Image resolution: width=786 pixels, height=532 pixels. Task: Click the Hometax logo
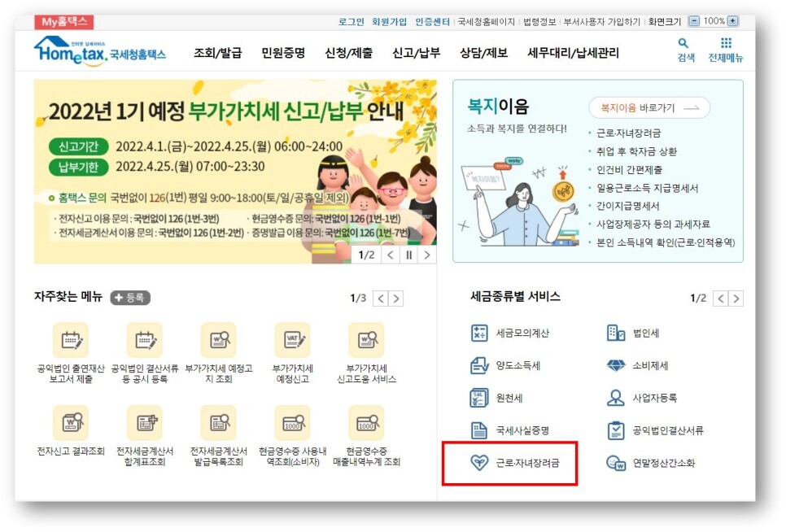pyautogui.click(x=100, y=50)
